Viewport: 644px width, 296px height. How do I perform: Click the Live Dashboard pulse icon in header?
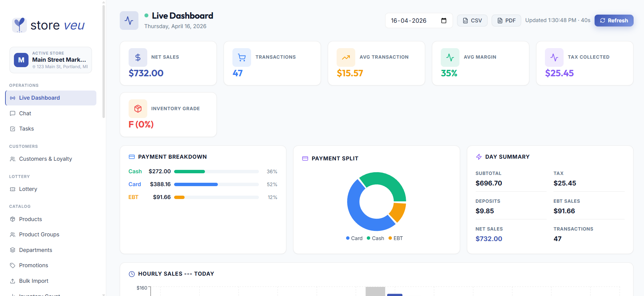[x=129, y=20]
